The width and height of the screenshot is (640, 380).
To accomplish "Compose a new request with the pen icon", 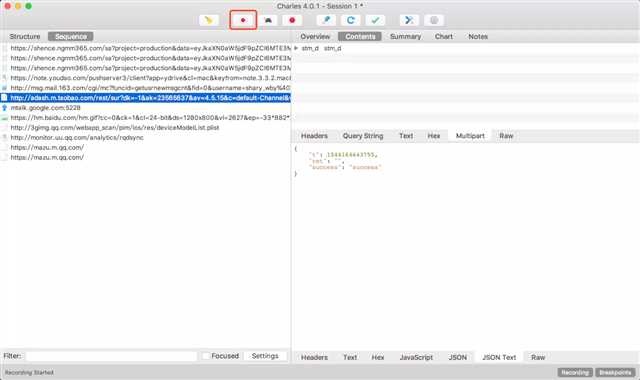I will (x=326, y=20).
